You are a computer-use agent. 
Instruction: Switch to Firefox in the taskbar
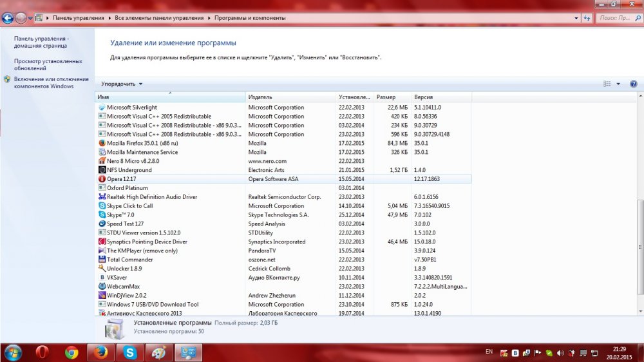(100, 352)
